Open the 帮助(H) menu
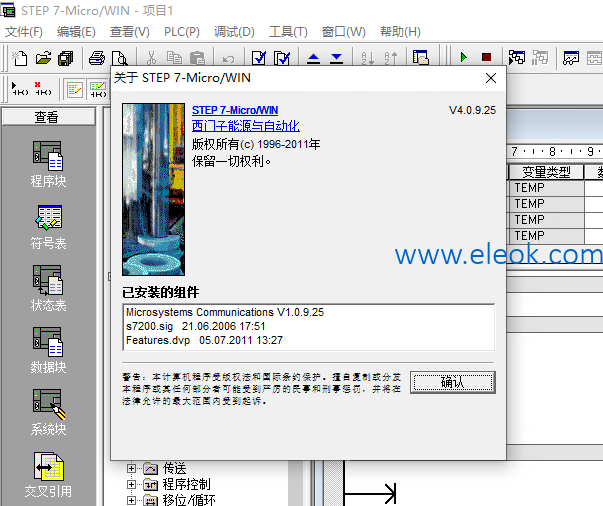 400,32
